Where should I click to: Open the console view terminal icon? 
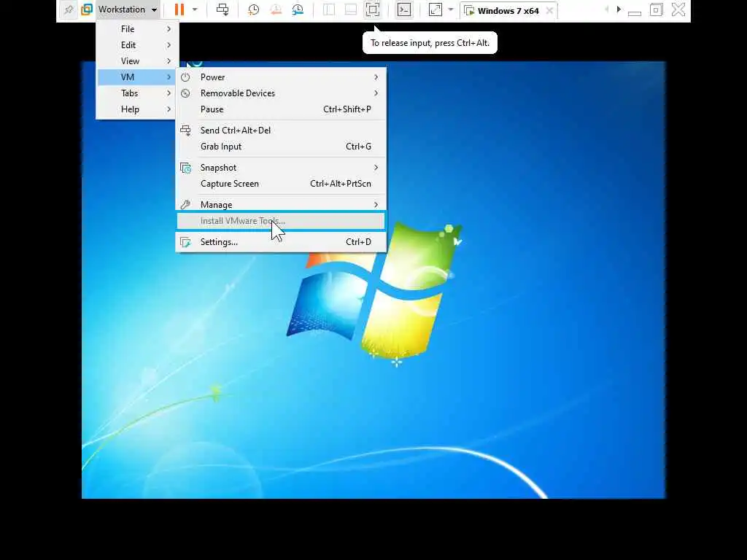[404, 9]
